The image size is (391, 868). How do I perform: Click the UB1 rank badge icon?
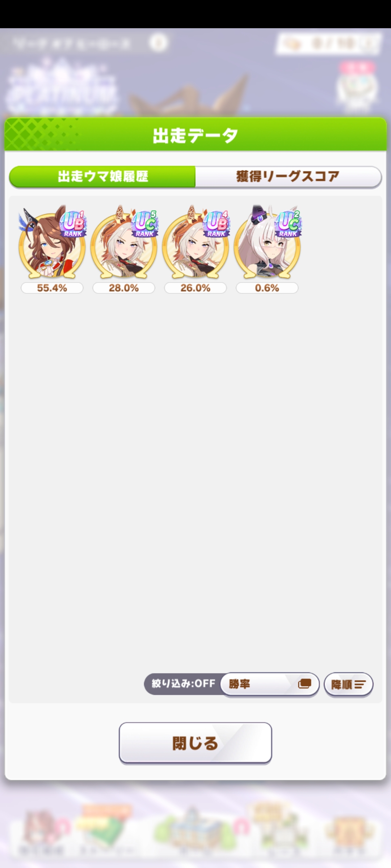[73, 224]
